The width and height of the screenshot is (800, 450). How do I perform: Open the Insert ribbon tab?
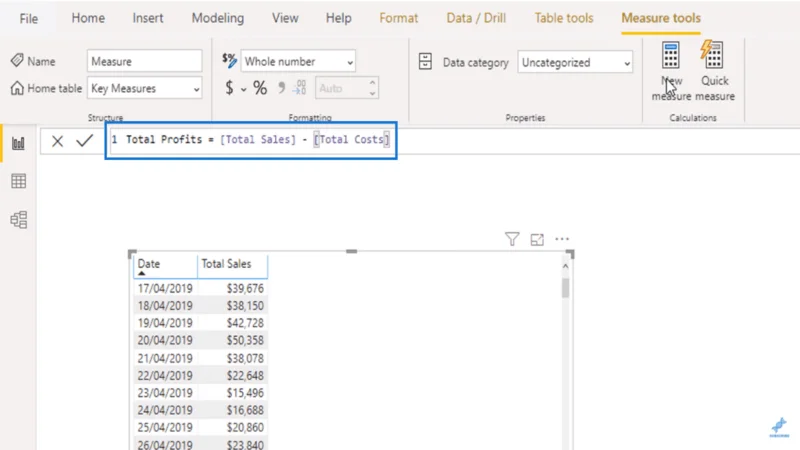148,18
